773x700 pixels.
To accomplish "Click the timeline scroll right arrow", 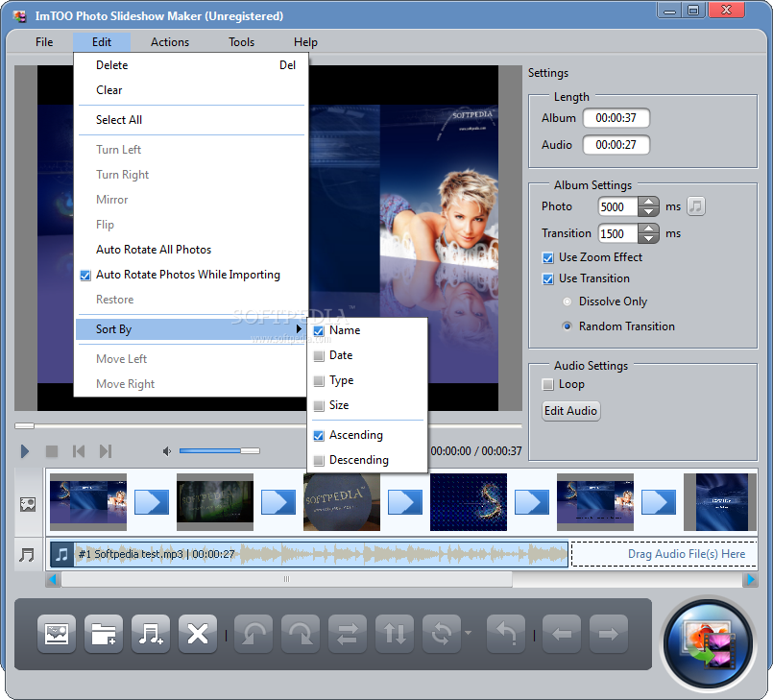I will click(750, 579).
